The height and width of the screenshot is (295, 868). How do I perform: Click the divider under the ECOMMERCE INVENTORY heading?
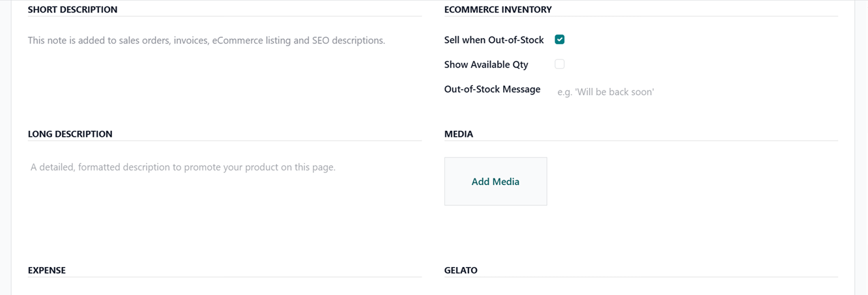(641, 16)
